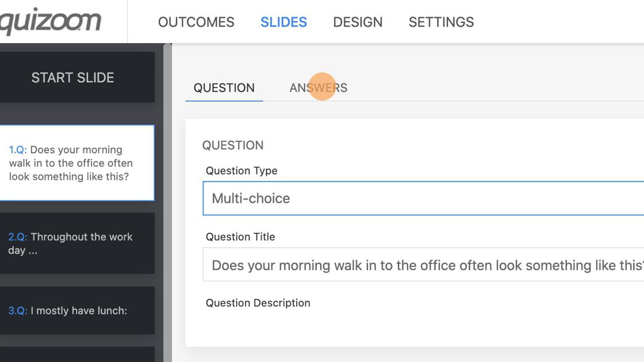Click the 'Question Description' label
This screenshot has height=362, width=644.
click(x=258, y=303)
